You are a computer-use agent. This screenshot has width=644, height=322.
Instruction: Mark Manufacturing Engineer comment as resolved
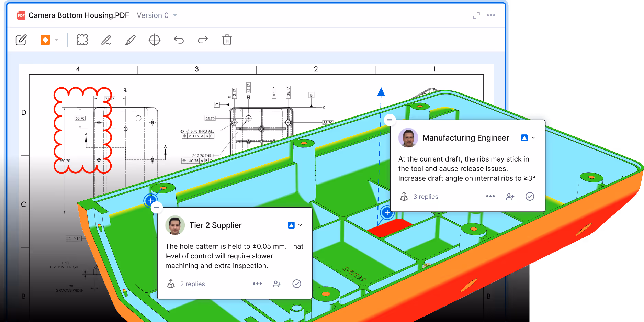pyautogui.click(x=530, y=197)
